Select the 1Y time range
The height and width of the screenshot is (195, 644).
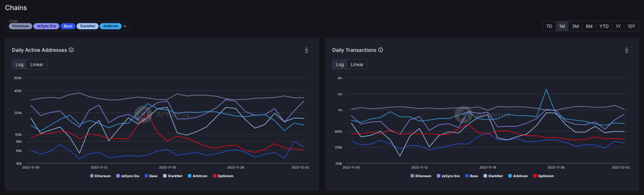click(618, 26)
